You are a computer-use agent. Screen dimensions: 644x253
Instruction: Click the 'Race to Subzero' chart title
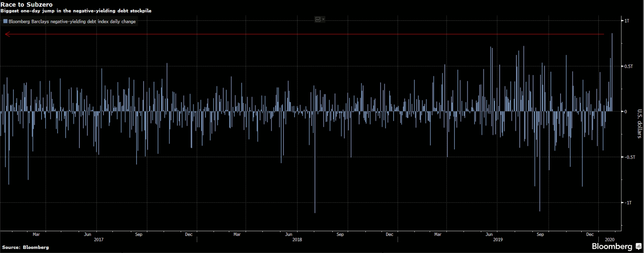point(26,4)
